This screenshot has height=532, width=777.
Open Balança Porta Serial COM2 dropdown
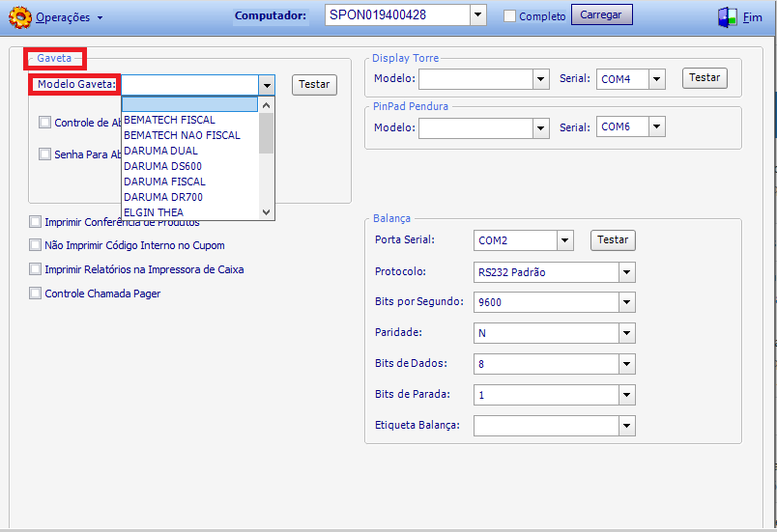tap(565, 240)
